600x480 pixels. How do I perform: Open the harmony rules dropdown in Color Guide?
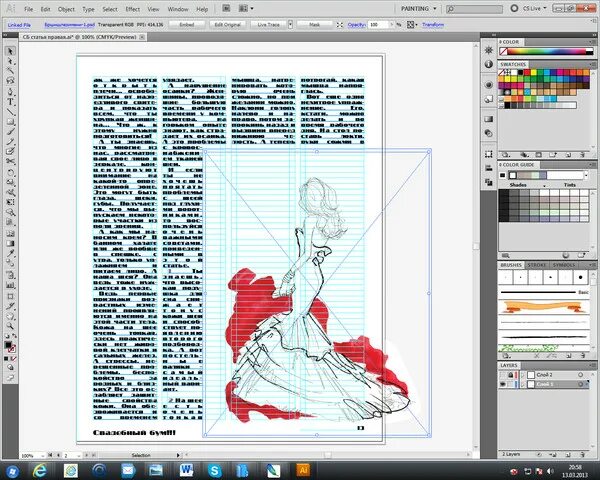[x=585, y=175]
